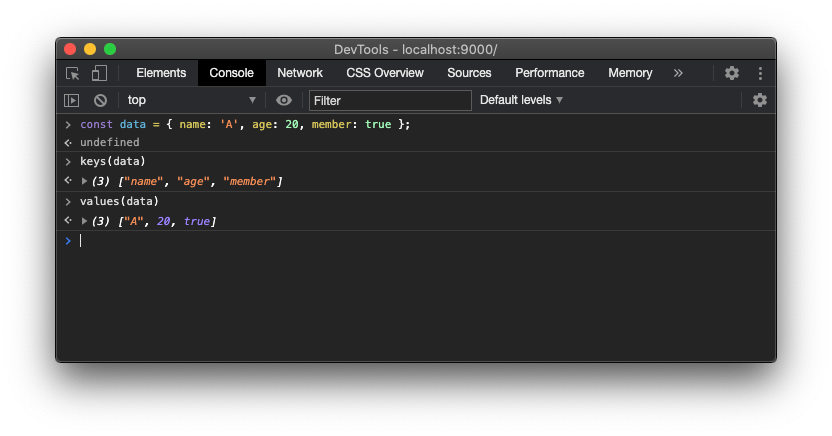
Task: Click the console Filter input field
Action: tap(390, 100)
